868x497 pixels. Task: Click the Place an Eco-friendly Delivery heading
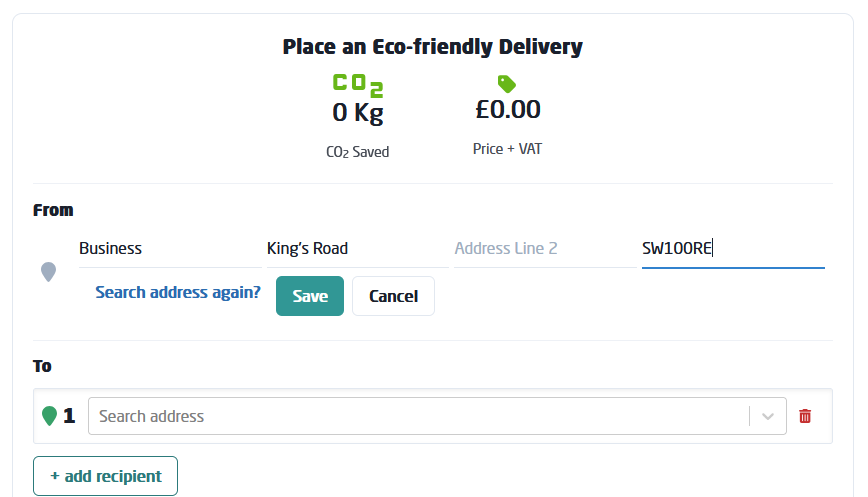coord(432,47)
